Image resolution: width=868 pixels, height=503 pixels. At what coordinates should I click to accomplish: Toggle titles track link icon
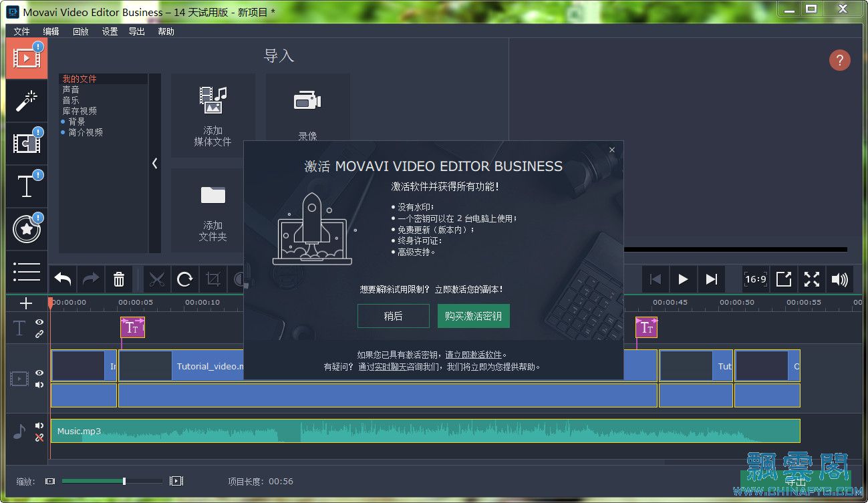pyautogui.click(x=39, y=334)
